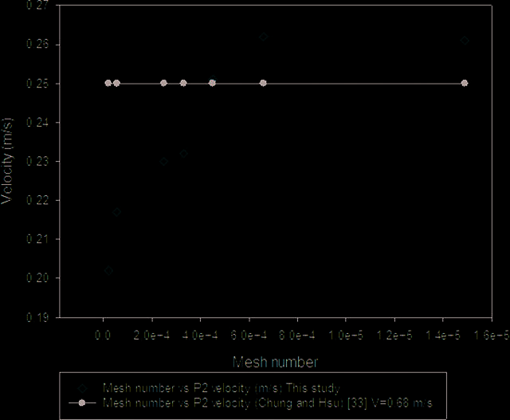Select the leftmost circle marker on the 0.25 line
Screen dimensions: 510x420
108,84
